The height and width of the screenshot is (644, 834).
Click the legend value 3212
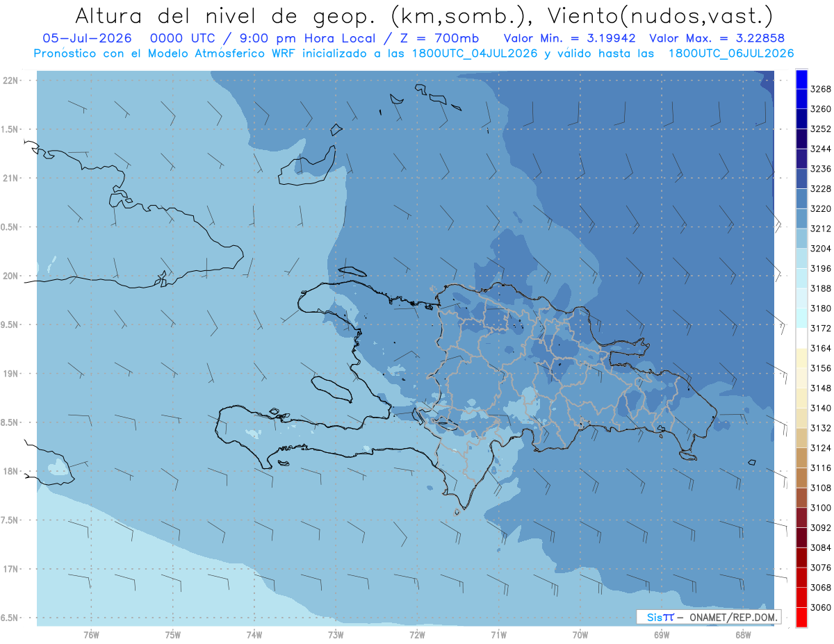[821, 229]
